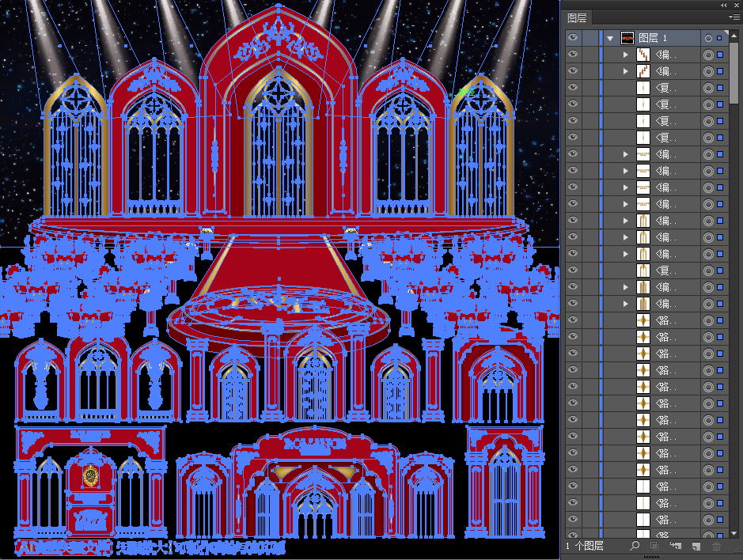This screenshot has width=743, height=560.
Task: Toggle lock on the <复 row with arch thumbnail
Action: click(590, 270)
